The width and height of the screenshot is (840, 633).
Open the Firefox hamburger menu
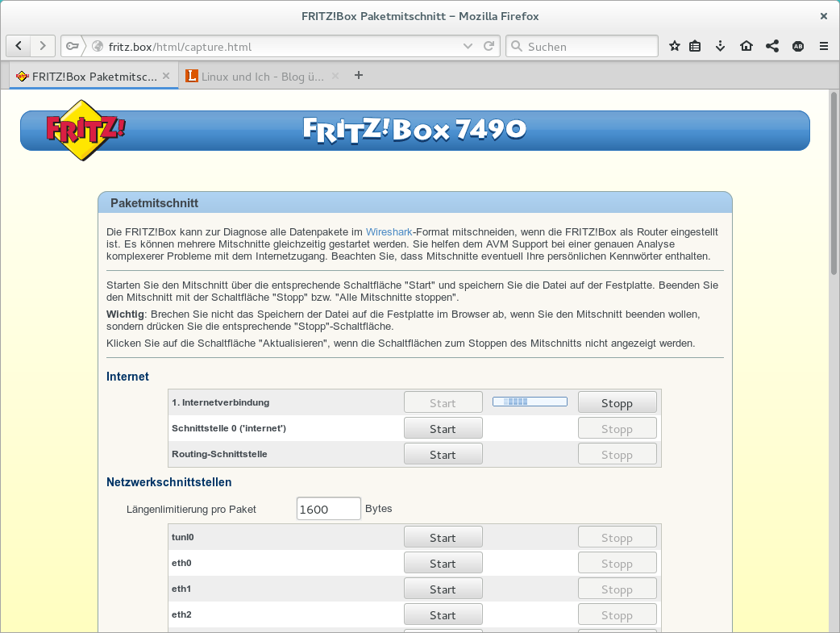pyautogui.click(x=824, y=46)
